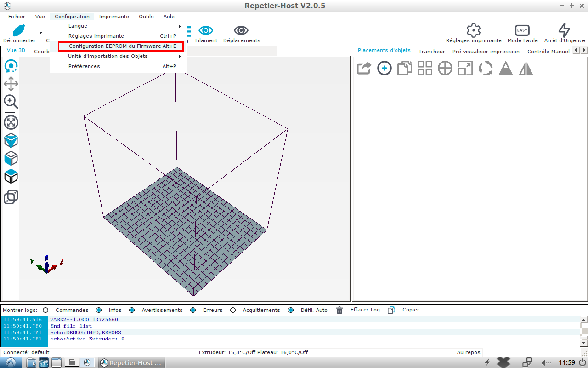Activate the zoom magnifier tool
This screenshot has height=368, width=588.
pos(11,102)
